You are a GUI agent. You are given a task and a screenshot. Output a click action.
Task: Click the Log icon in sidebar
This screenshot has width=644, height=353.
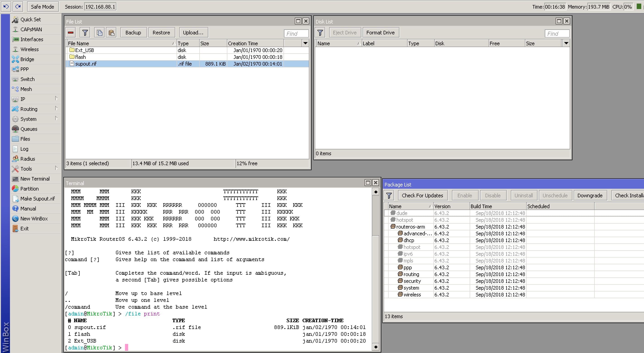15,149
